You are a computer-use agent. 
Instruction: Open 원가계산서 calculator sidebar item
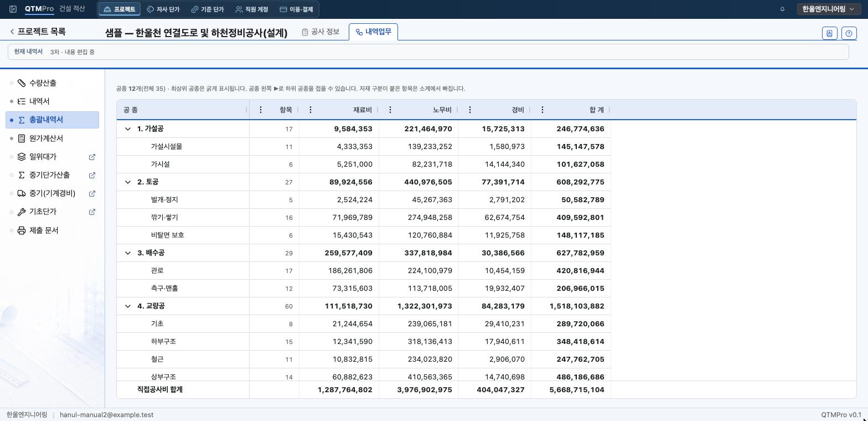(53, 138)
